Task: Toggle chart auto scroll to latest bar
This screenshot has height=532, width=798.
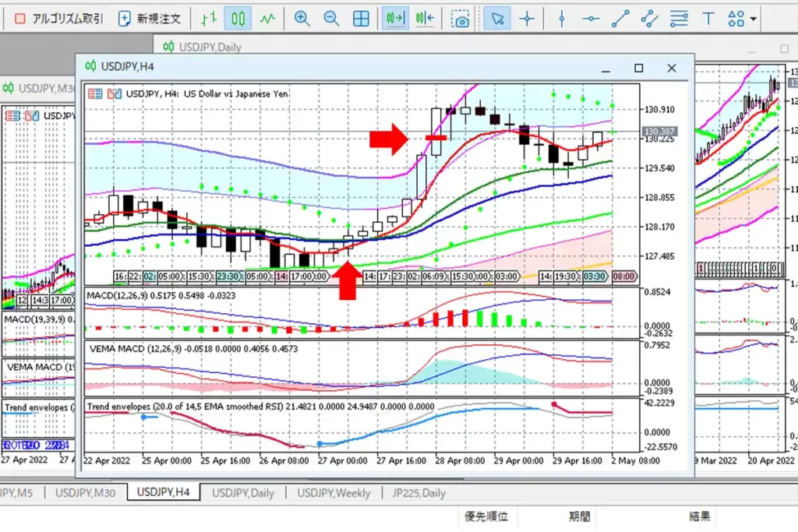Action: pyautogui.click(x=396, y=19)
